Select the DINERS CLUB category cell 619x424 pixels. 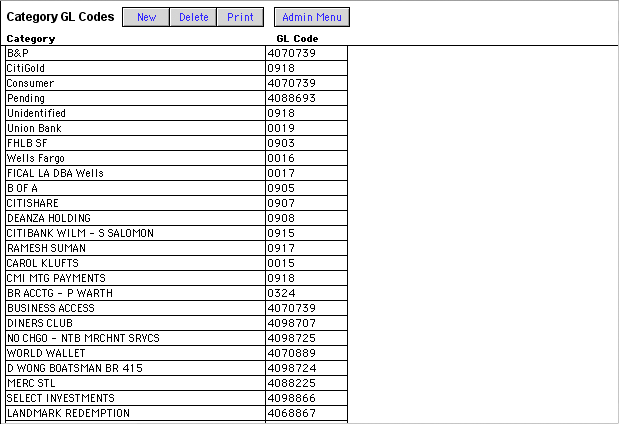[x=135, y=323]
